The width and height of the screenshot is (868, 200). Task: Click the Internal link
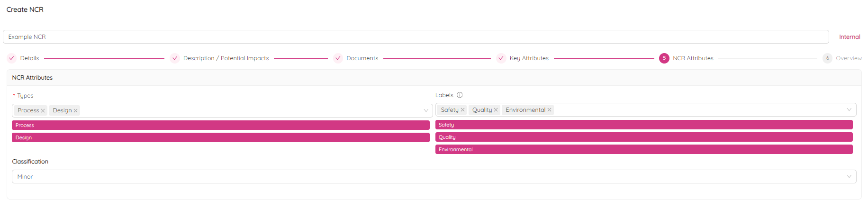click(x=849, y=37)
